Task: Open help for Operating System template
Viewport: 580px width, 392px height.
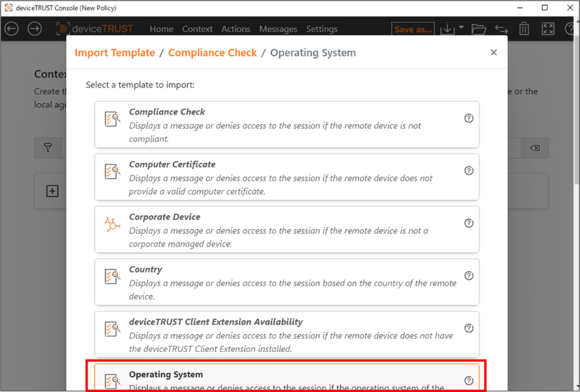Action: (468, 380)
